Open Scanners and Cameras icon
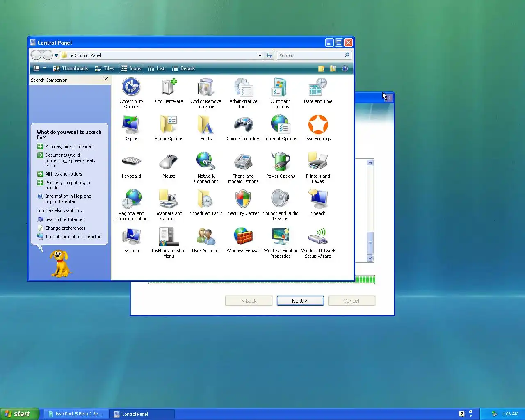 tap(169, 205)
